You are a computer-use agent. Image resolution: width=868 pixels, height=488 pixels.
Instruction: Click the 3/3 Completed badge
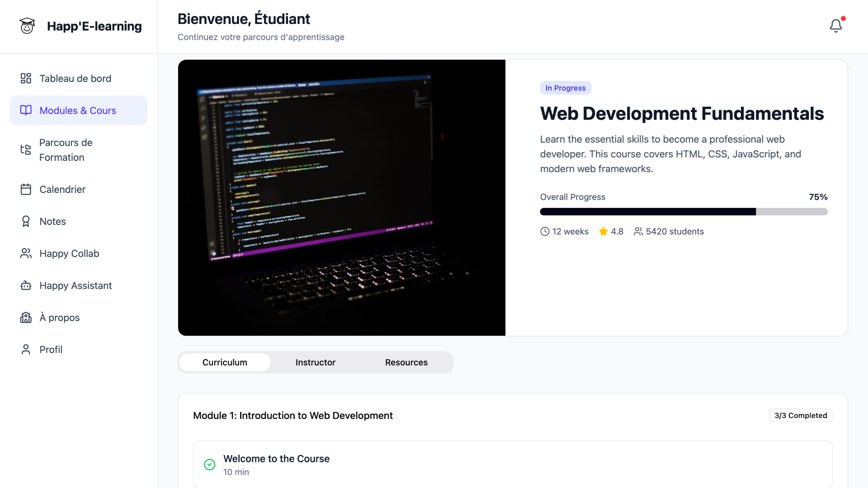801,415
